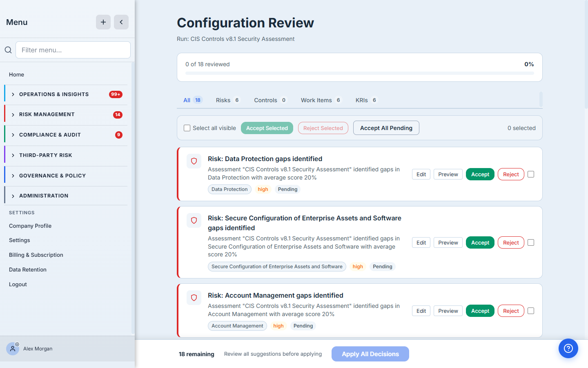Viewport: 588px width, 368px height.
Task: Click the 9 badge on Compliance & Audit
Action: pyautogui.click(x=119, y=135)
